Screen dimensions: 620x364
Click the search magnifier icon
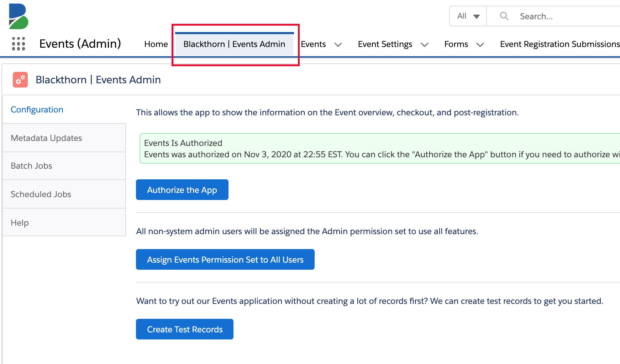(504, 16)
